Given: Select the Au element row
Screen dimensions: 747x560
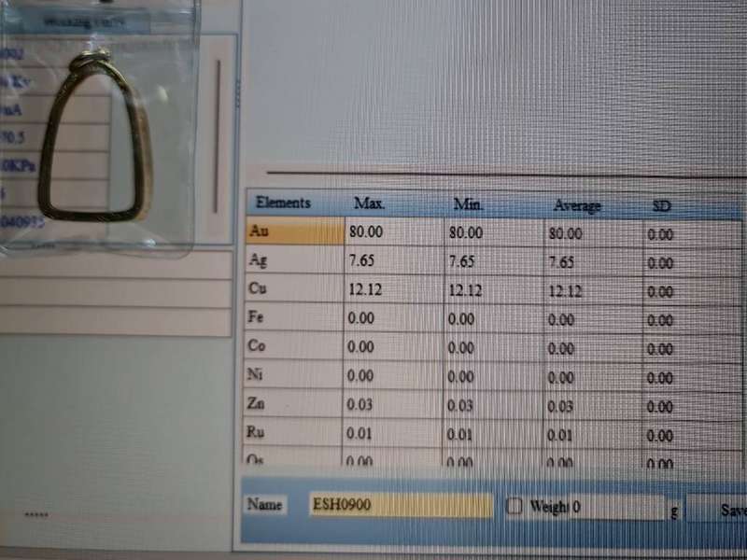Looking at the screenshot, I should pos(294,231).
